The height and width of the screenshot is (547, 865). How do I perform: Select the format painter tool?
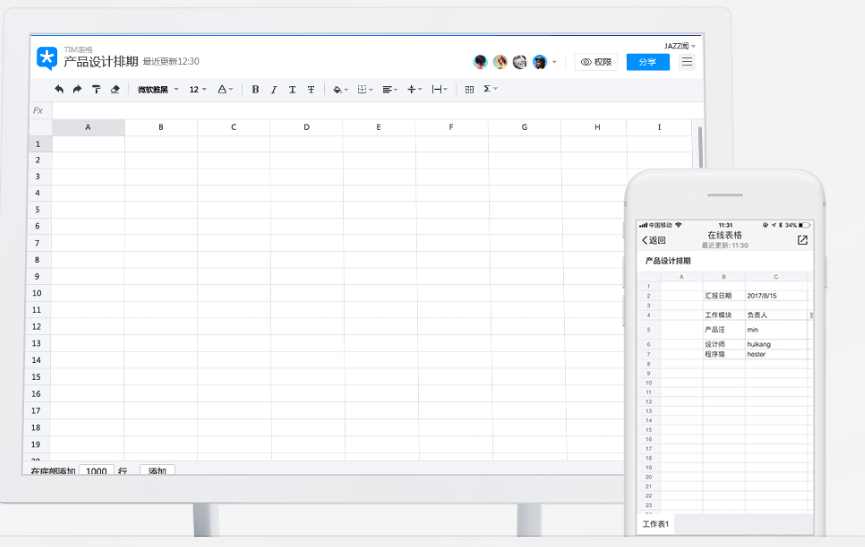coord(96,89)
